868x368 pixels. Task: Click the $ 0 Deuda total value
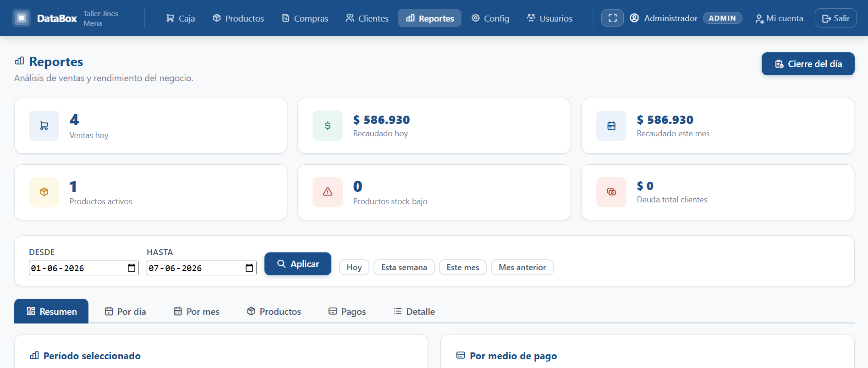645,186
